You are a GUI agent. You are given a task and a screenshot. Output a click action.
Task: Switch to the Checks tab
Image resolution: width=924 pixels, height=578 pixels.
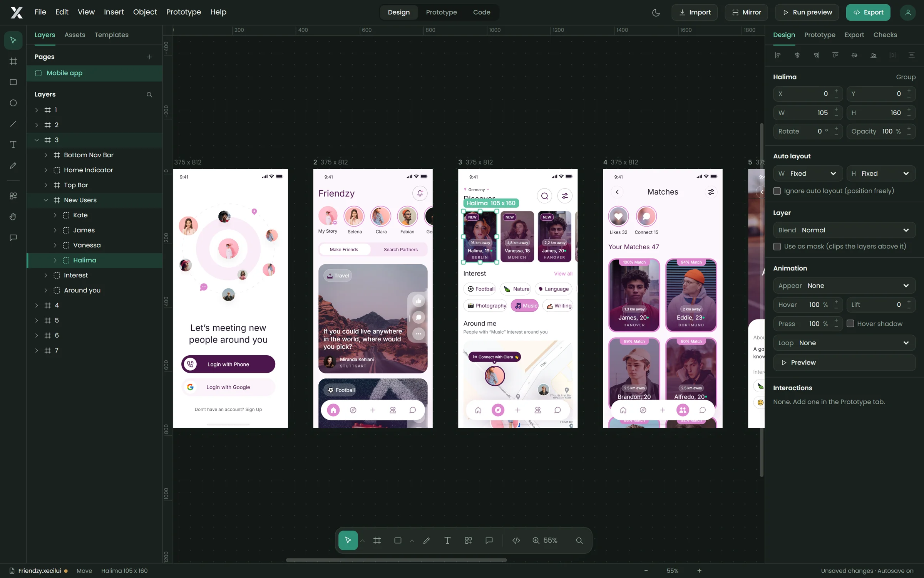click(885, 35)
